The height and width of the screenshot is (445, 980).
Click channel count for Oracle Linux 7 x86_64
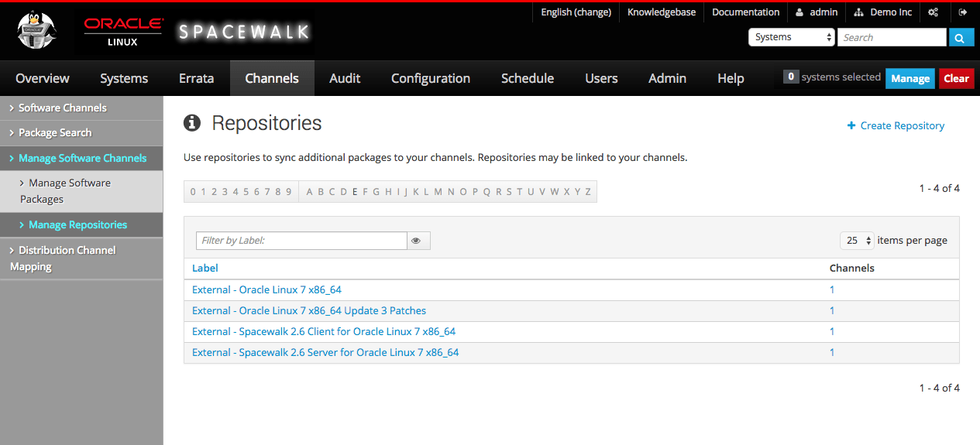(x=832, y=289)
